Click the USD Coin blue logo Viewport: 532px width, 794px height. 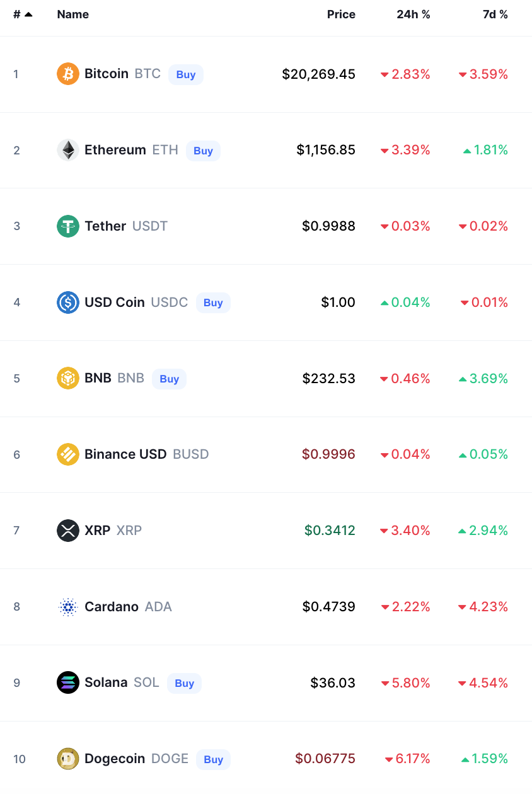coord(68,302)
